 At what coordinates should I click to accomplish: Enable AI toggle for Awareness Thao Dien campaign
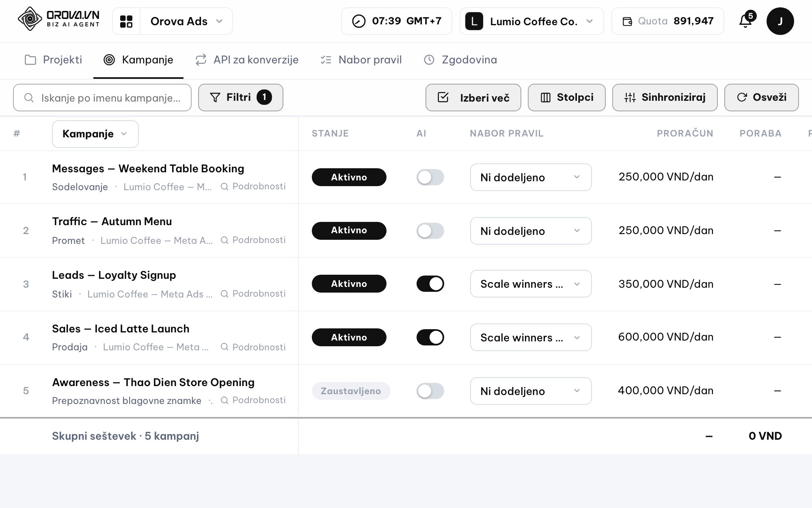tap(430, 391)
